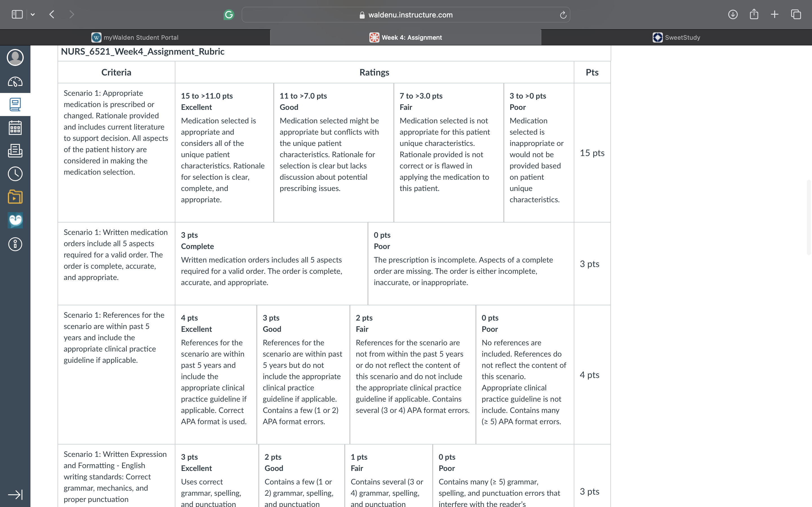Open the tab group dropdown chevron

click(32, 14)
